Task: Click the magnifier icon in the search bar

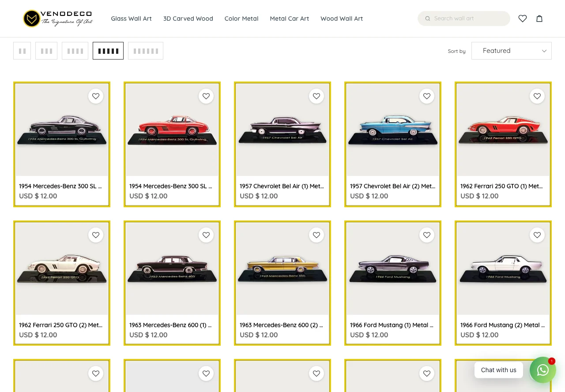Action: (428, 19)
